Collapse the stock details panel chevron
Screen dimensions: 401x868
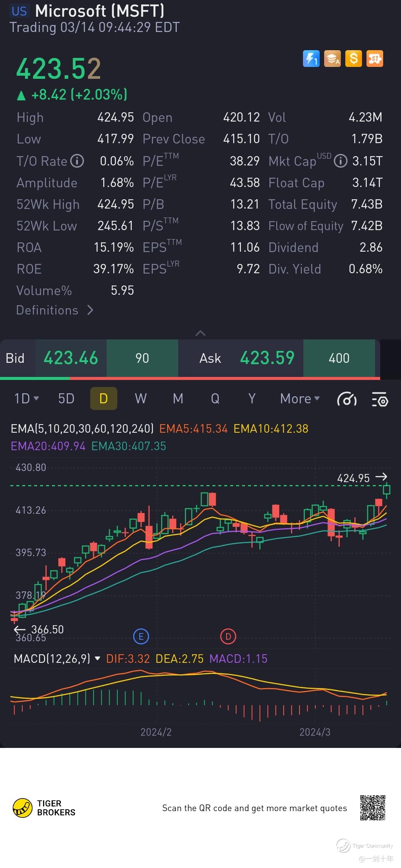click(200, 333)
